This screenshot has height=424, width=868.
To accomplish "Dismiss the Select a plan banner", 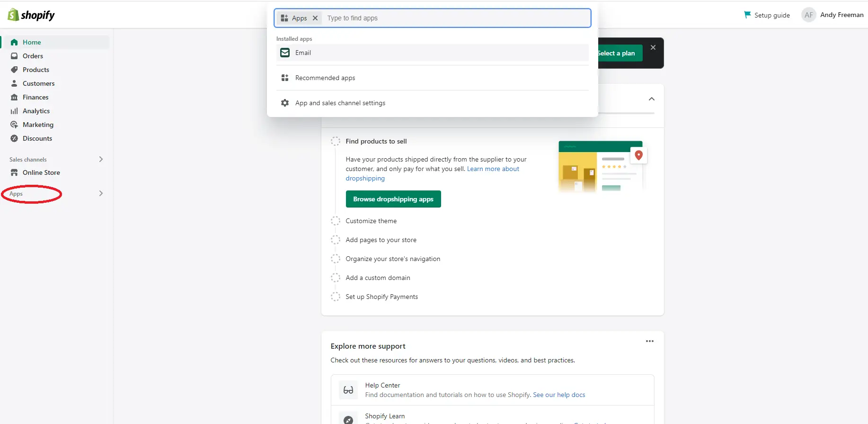I will coord(653,47).
